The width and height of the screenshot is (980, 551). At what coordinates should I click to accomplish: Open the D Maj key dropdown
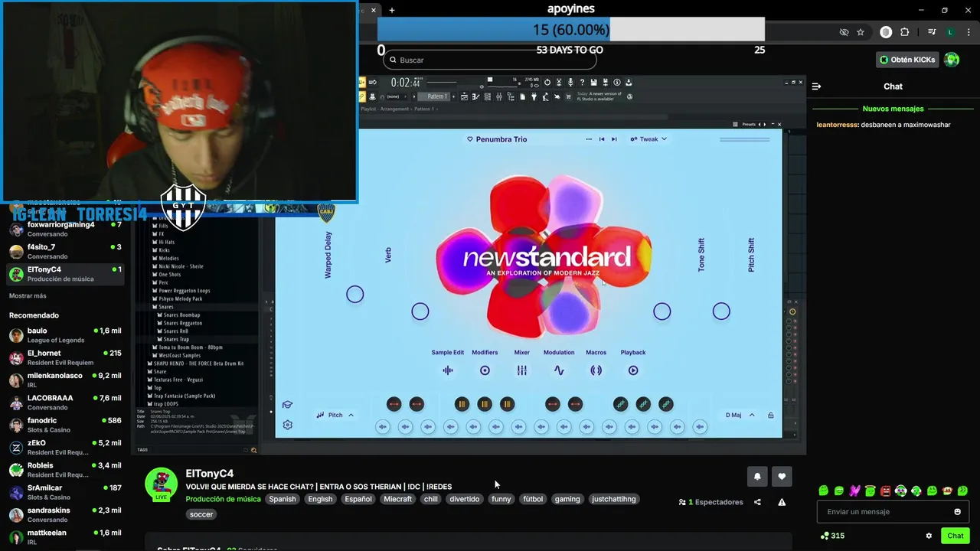coord(740,415)
